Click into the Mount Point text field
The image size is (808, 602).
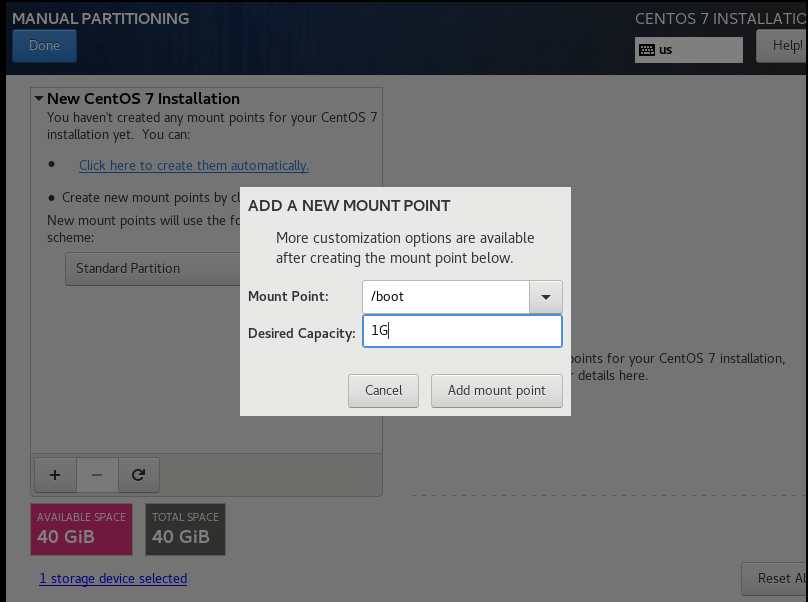pyautogui.click(x=446, y=297)
